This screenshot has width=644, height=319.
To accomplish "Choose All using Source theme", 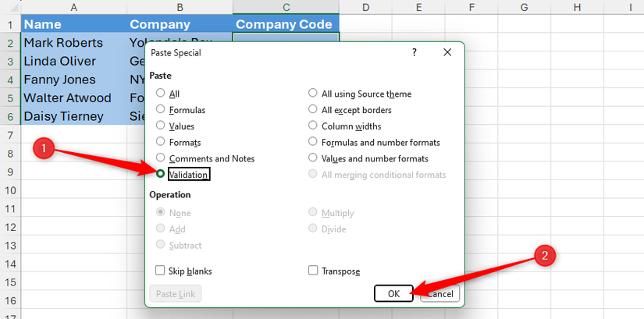I will pyautogui.click(x=313, y=93).
